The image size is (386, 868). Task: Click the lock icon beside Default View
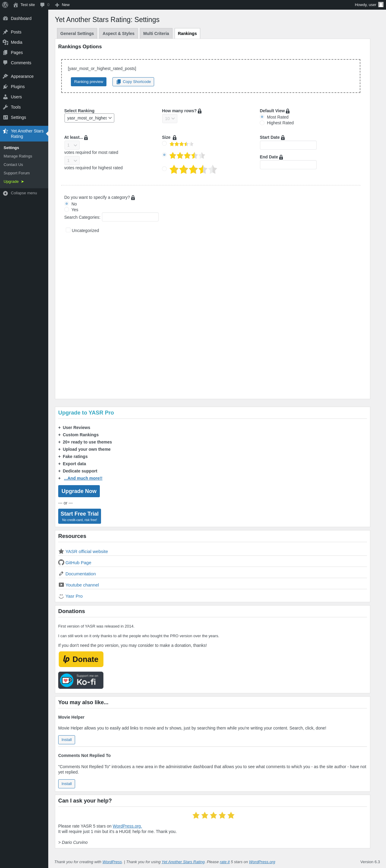point(288,111)
